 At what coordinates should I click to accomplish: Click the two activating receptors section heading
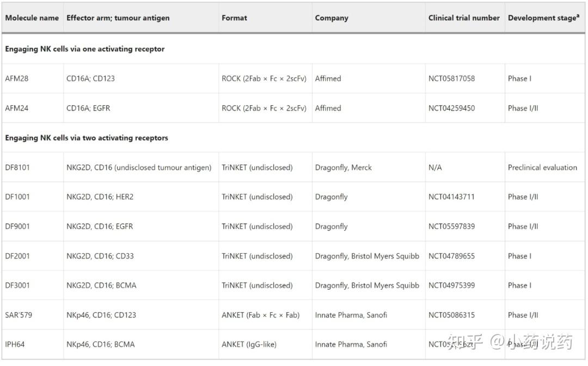(x=87, y=138)
